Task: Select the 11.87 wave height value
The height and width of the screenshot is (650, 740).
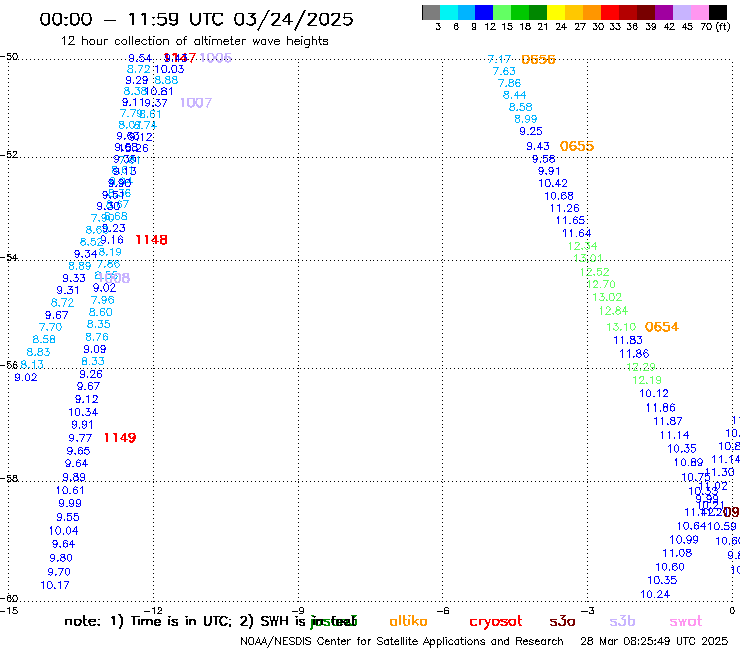Action: point(668,421)
